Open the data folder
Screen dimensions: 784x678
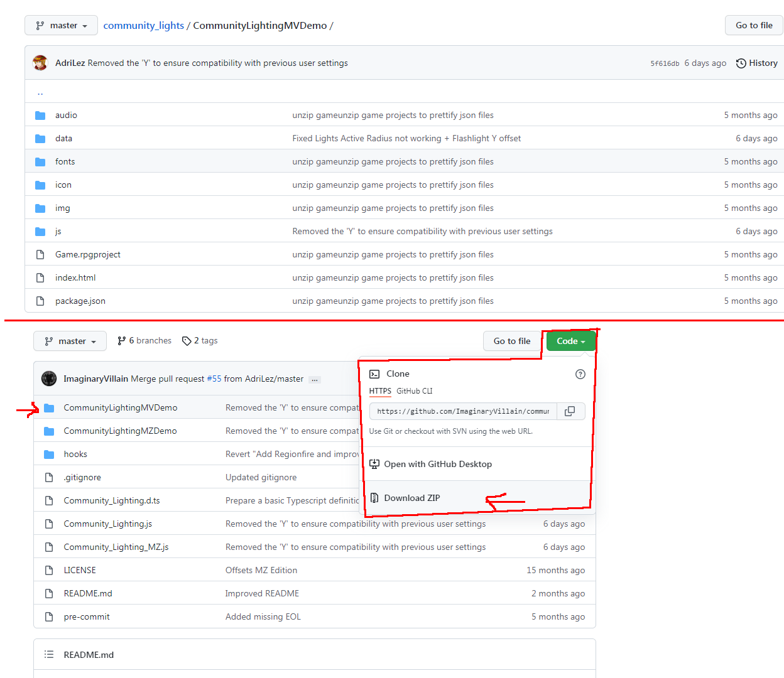[63, 138]
